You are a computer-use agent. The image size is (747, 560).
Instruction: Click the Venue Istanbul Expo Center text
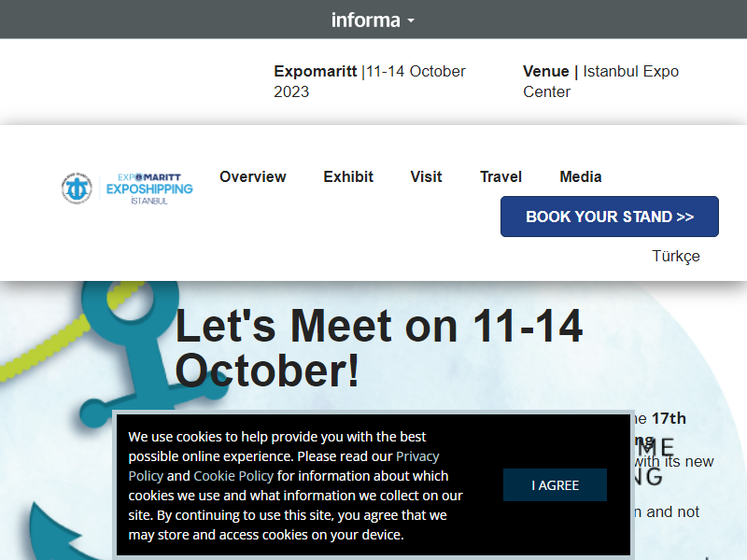(x=600, y=81)
